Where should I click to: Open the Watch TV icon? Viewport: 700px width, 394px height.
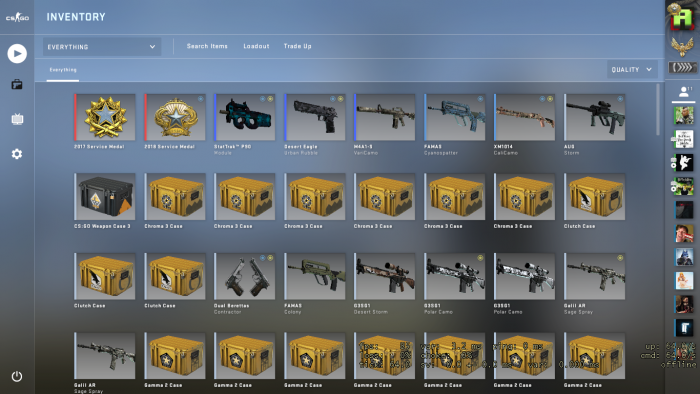click(17, 119)
